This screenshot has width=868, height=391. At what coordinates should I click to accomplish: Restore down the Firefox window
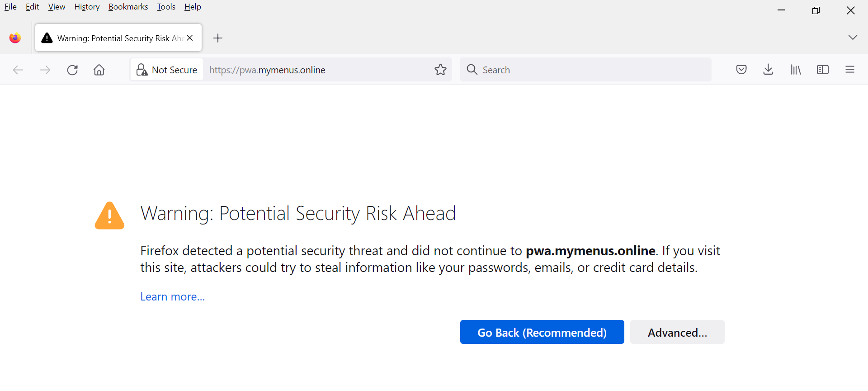tap(816, 10)
